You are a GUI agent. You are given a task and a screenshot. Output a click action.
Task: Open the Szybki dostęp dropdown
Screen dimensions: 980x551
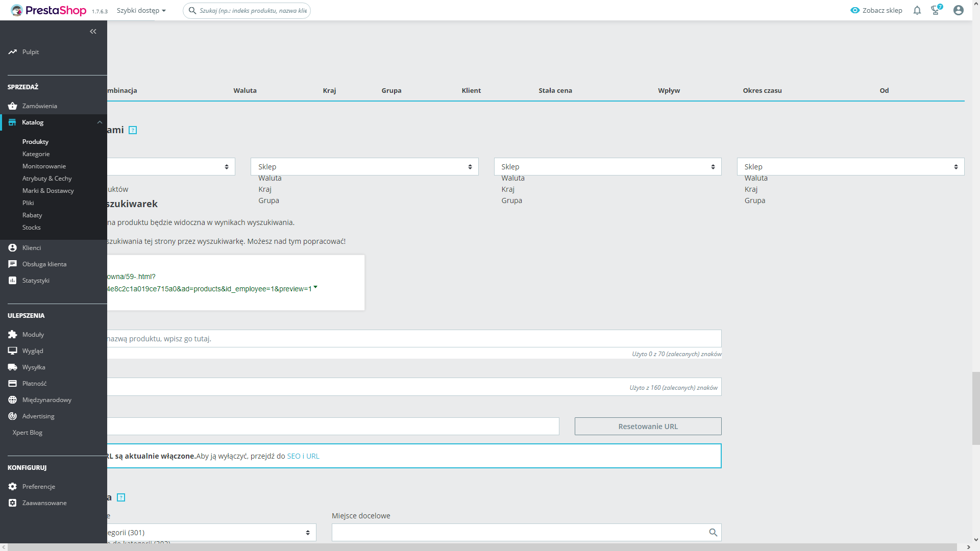[x=141, y=10]
